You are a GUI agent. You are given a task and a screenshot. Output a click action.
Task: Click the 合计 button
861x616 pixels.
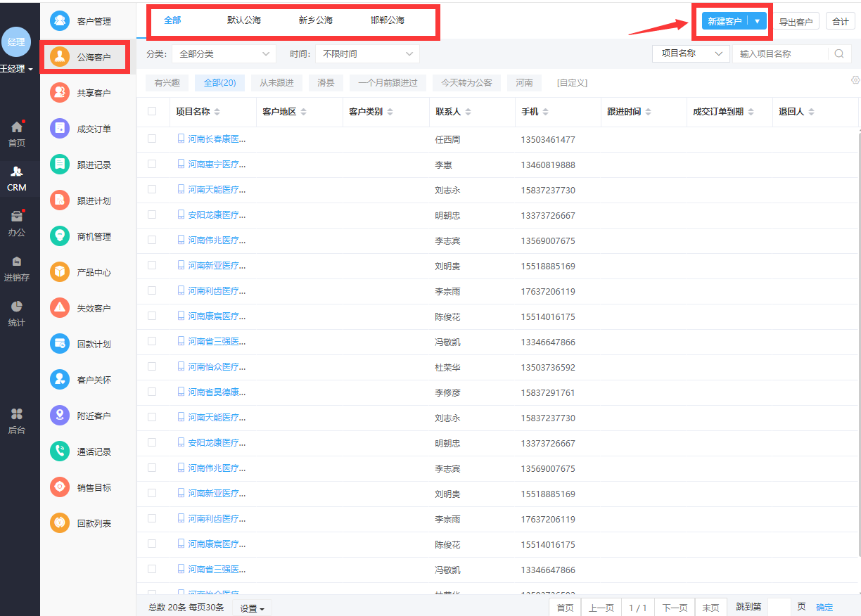(841, 22)
